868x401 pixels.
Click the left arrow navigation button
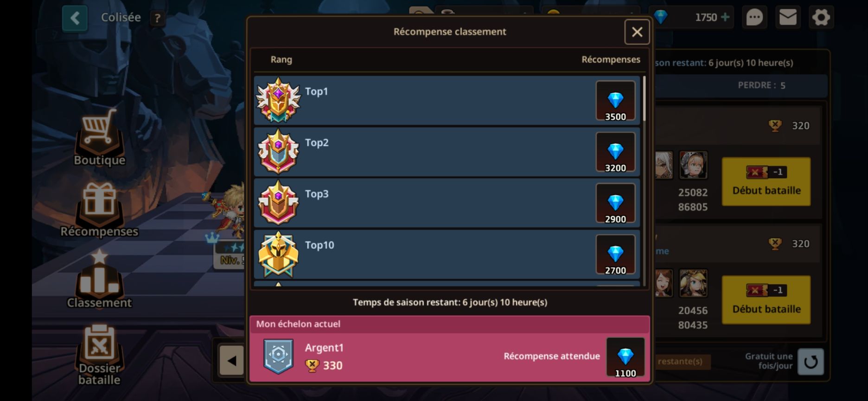point(231,360)
